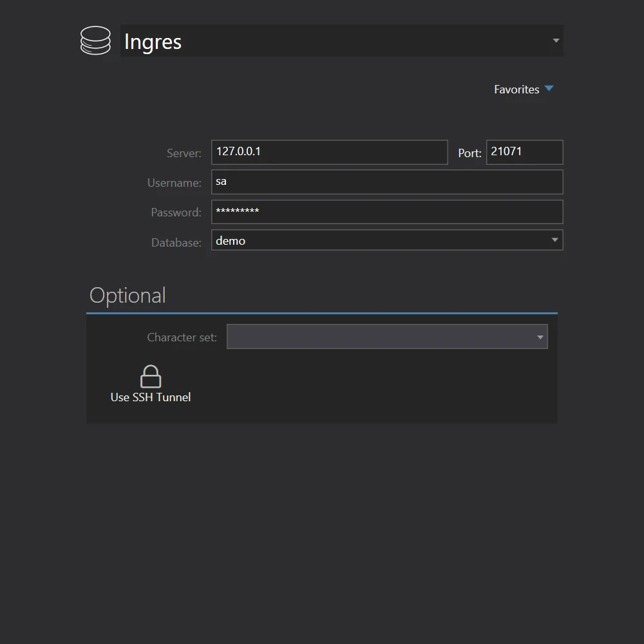Click the database stack icon beside Ingres
The image size is (644, 644).
tap(95, 41)
